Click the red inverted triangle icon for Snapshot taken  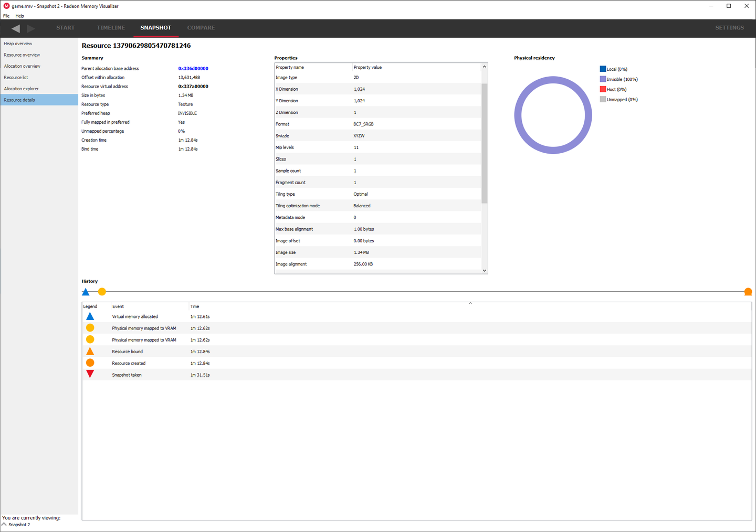click(90, 374)
